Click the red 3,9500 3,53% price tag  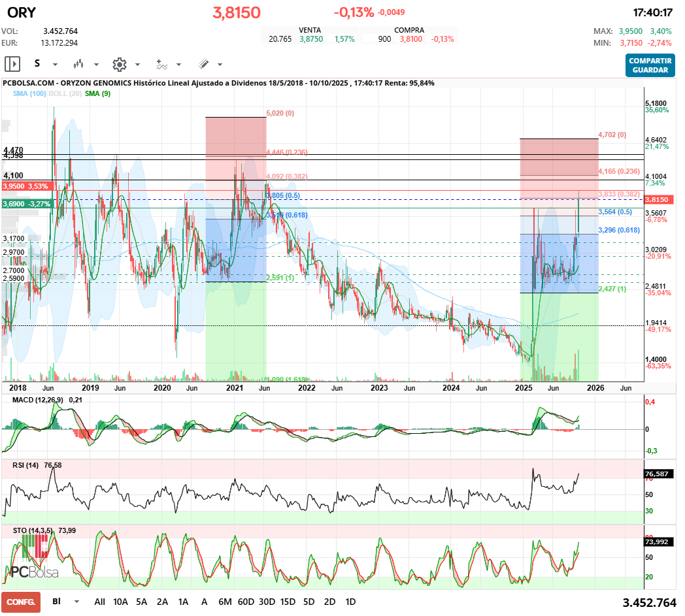coord(27,186)
